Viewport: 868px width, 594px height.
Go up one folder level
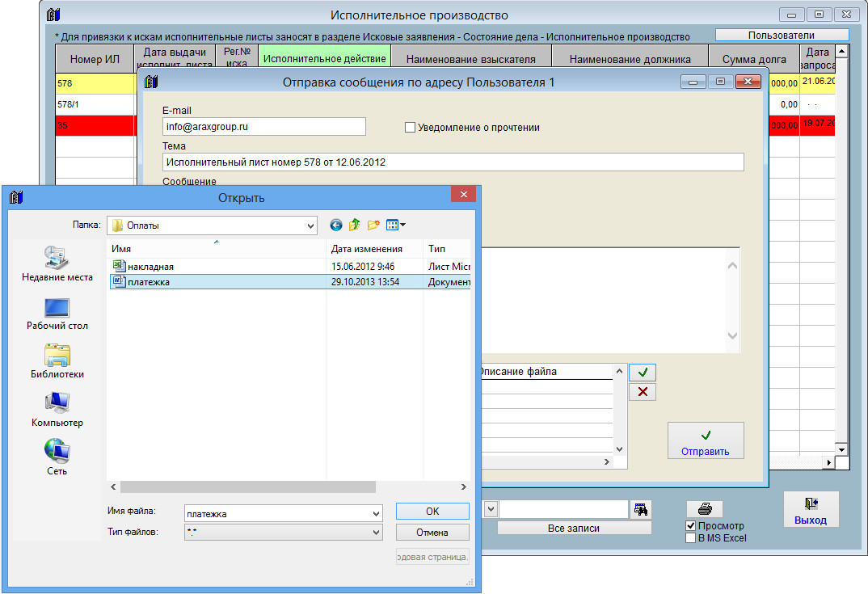(x=354, y=225)
